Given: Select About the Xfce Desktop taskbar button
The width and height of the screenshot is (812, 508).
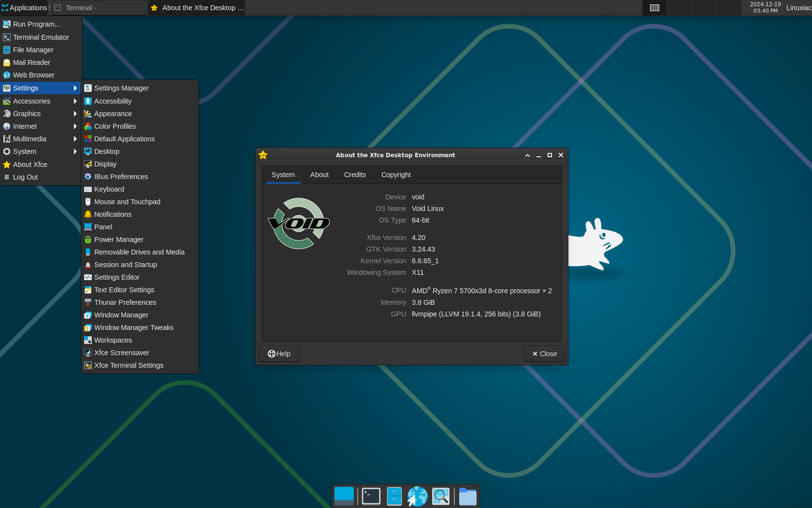Looking at the screenshot, I should tap(197, 8).
